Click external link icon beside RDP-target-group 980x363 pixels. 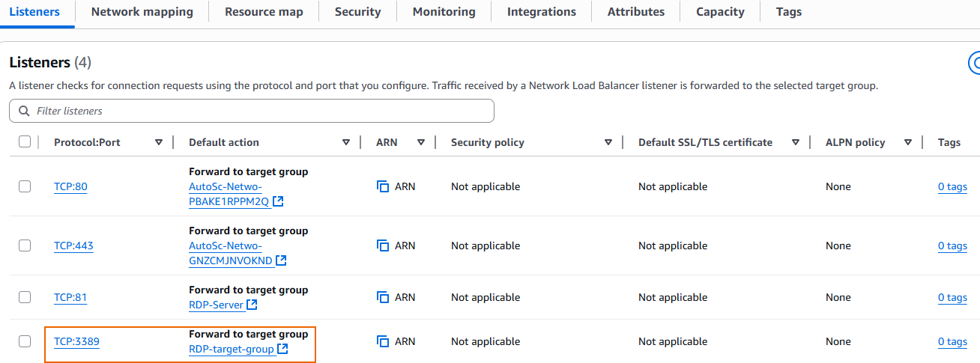tap(282, 349)
